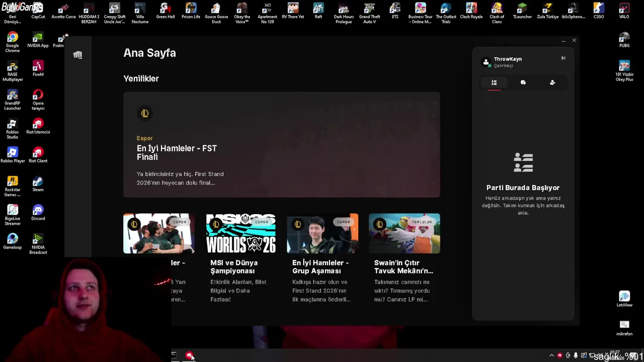Collapse the social panel with arrow icon

[x=563, y=58]
